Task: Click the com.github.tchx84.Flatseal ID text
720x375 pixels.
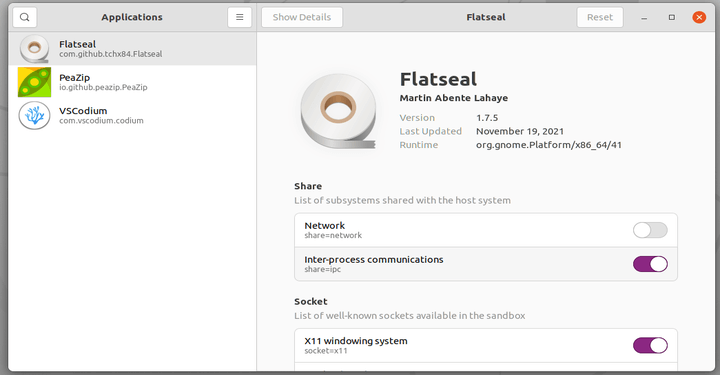Action: 111,54
